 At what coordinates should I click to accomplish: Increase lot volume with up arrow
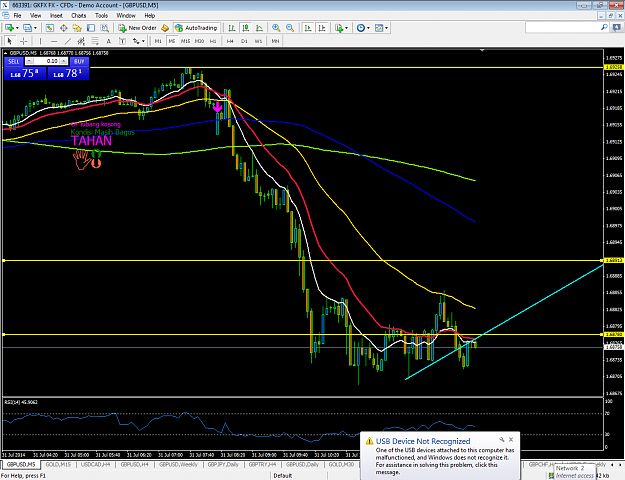(x=64, y=61)
